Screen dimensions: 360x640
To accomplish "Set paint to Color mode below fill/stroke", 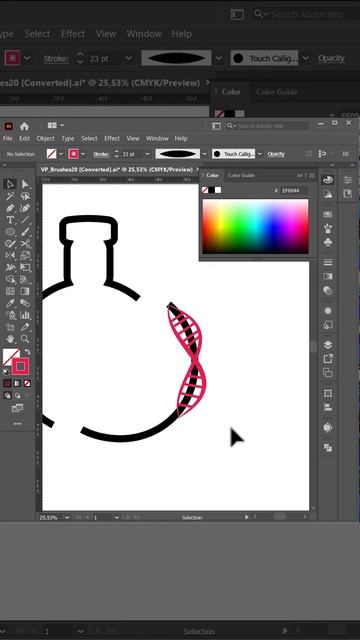I will coord(7,384).
